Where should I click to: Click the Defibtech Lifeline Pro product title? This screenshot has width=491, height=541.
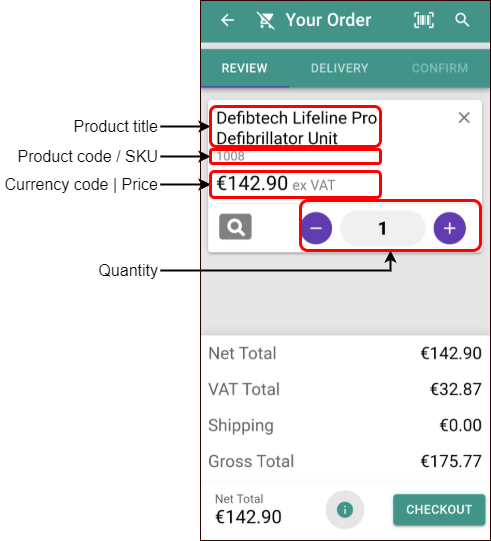pos(296,128)
